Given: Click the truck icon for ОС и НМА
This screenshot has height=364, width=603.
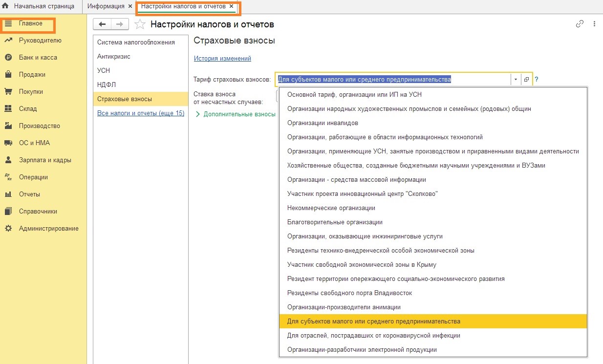Looking at the screenshot, I should point(8,143).
